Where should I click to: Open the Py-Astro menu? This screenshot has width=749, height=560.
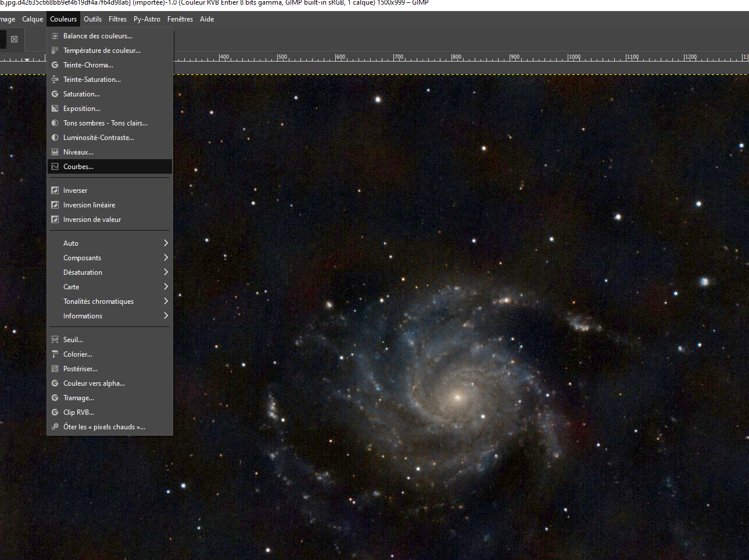(x=147, y=19)
